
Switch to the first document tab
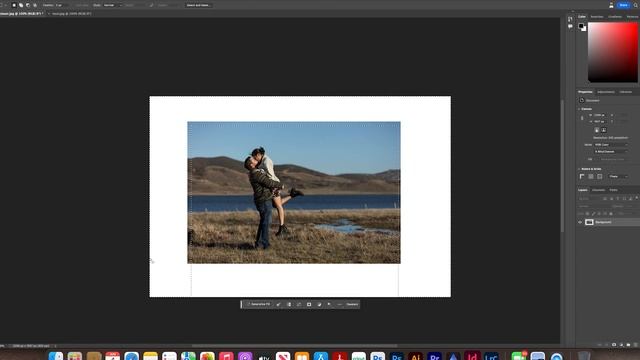pyautogui.click(x=21, y=13)
